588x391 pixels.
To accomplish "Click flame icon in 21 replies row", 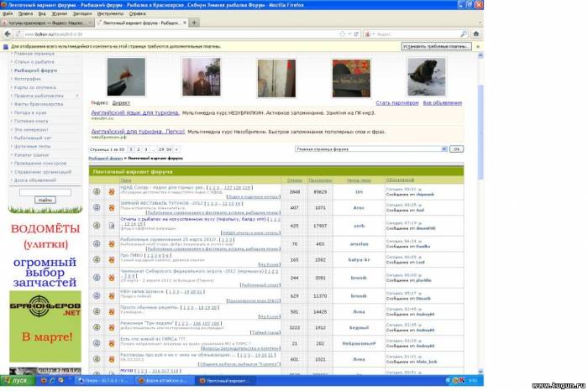I will 112,343.
